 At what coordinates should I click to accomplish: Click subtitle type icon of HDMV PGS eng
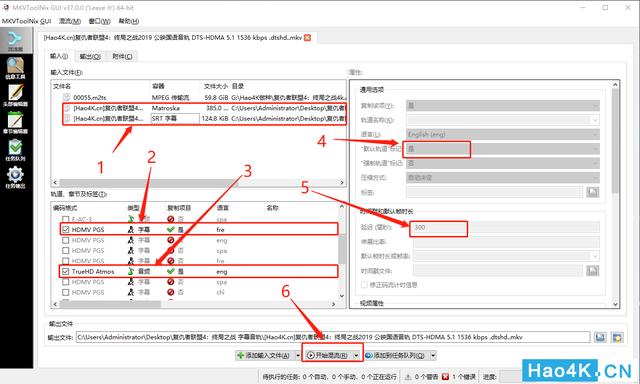pos(131,240)
